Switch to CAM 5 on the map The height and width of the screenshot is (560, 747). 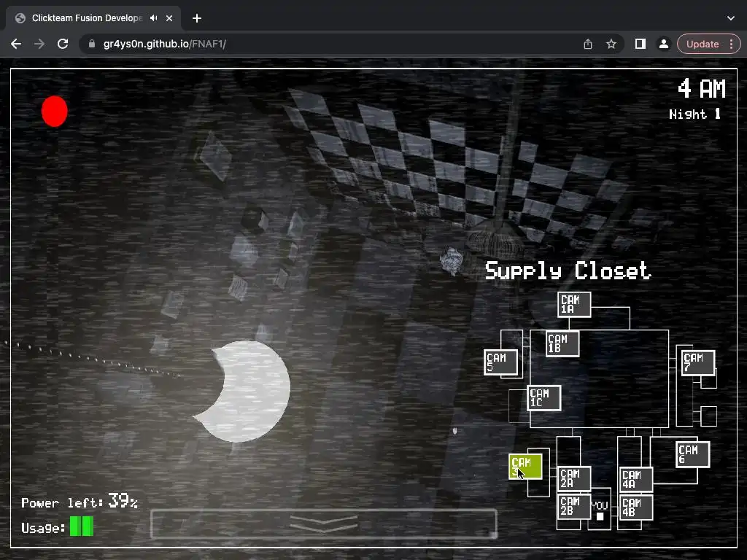click(500, 362)
